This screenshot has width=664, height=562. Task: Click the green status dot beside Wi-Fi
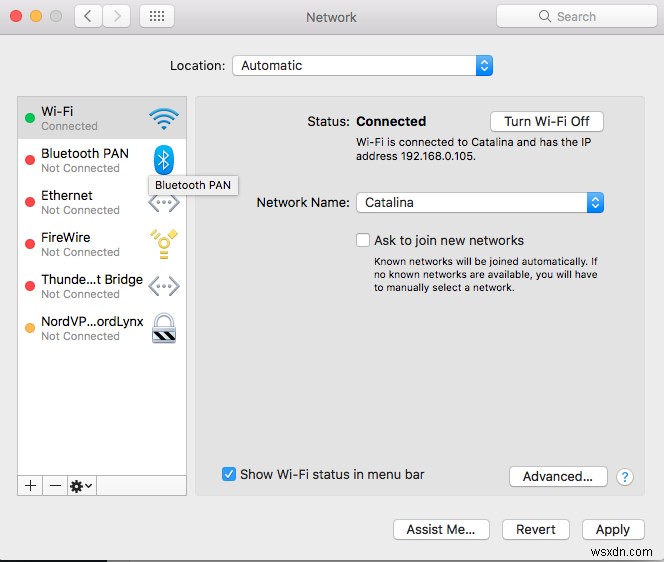point(30,118)
